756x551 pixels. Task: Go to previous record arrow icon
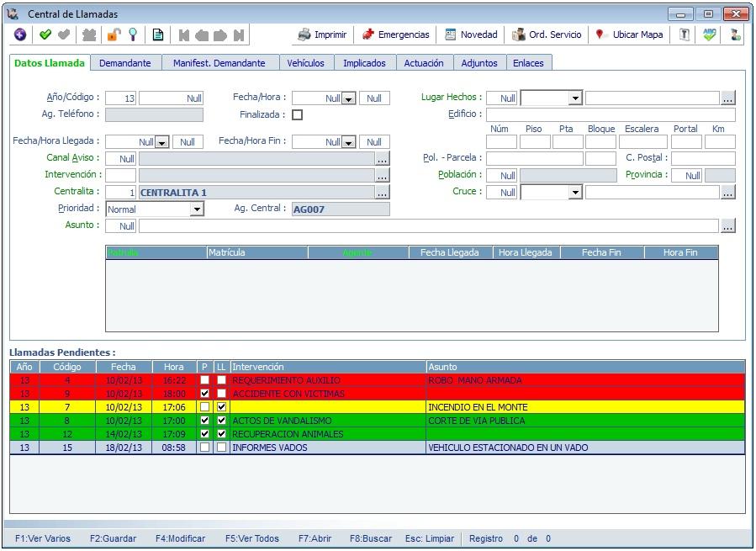(202, 35)
